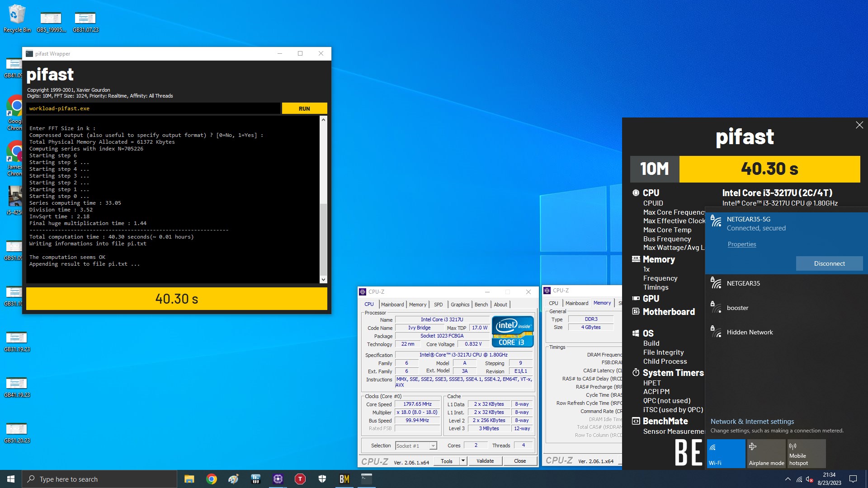This screenshot has height=488, width=868.
Task: Toggle the Wi-Fi quick action tile
Action: (x=726, y=454)
